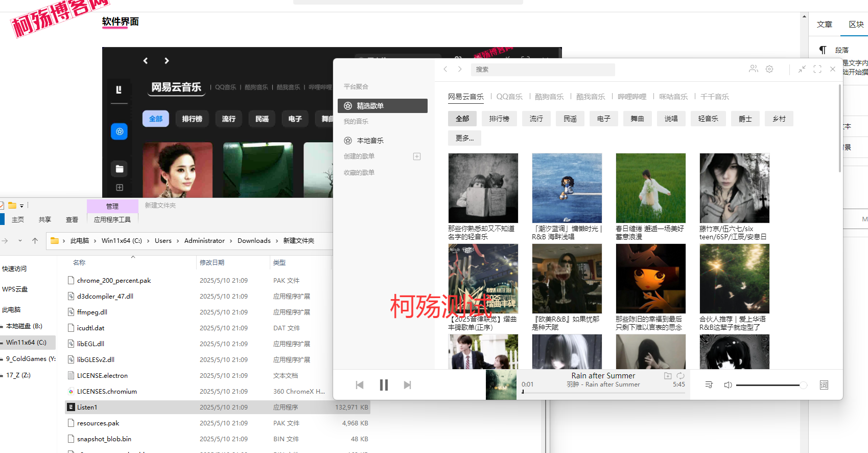Screen dimensions: 868x453
Task: Open the 潮汐蓝调 R&B playlist cover
Action: point(567,188)
